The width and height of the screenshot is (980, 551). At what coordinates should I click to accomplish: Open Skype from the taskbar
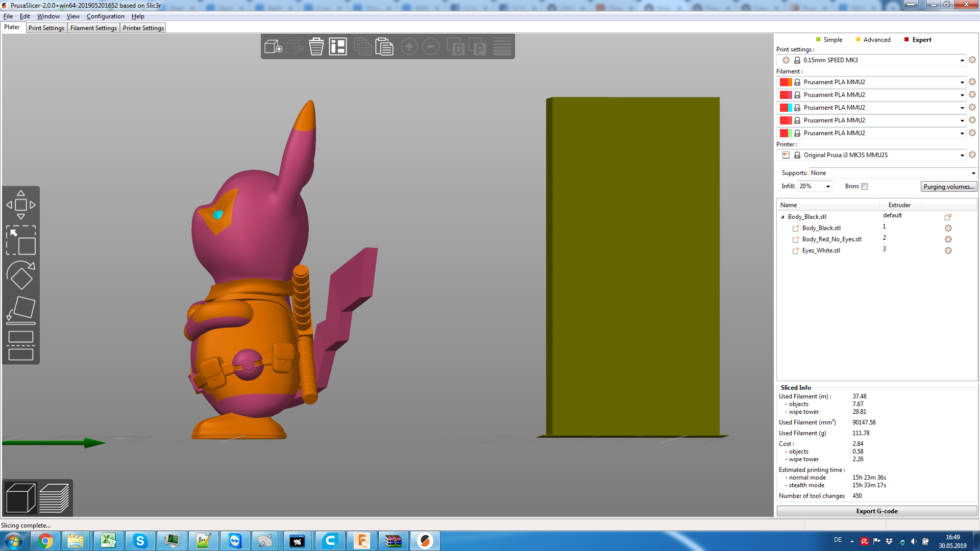140,541
